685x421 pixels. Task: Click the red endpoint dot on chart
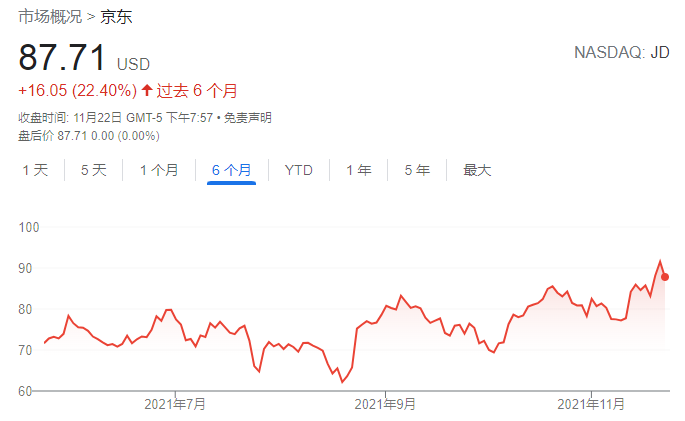[x=665, y=277]
